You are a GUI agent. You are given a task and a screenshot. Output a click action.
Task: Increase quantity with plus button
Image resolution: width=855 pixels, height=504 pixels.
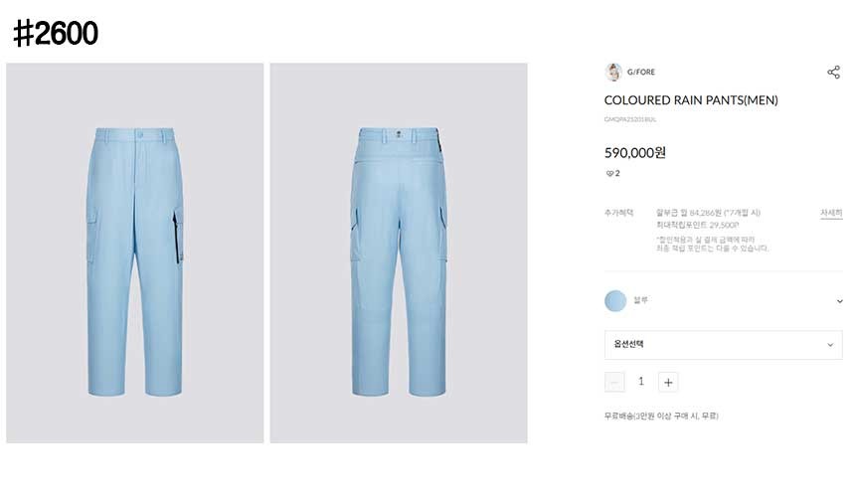(x=668, y=383)
